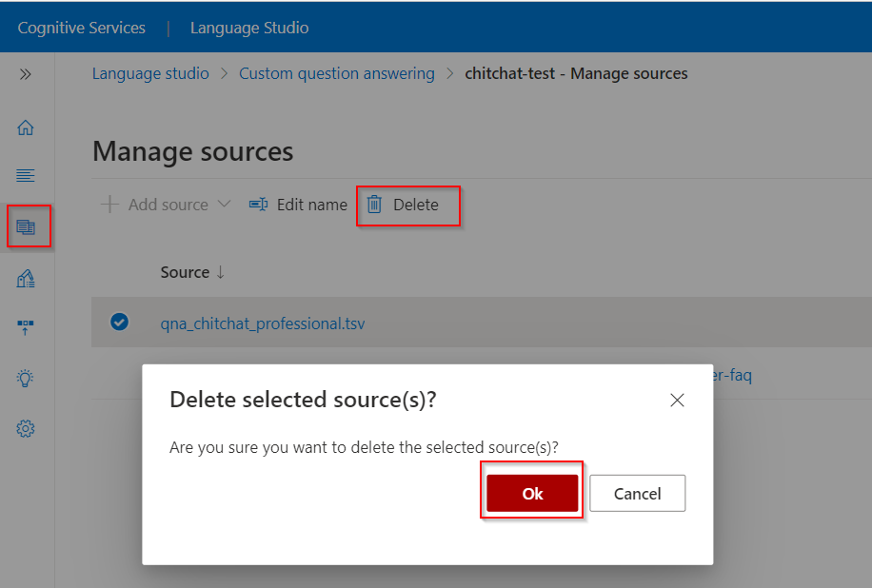Sort by the Source column header
The image size is (872, 588).
point(192,272)
